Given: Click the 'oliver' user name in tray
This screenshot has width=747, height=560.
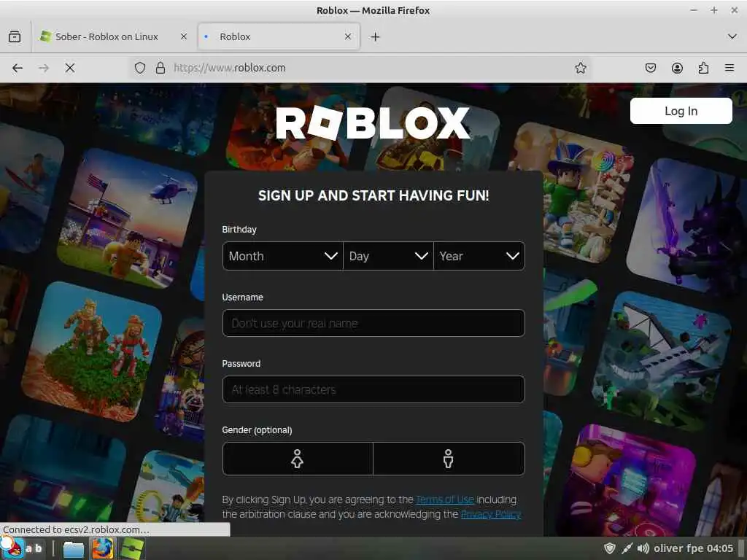Looking at the screenshot, I should click(x=669, y=548).
